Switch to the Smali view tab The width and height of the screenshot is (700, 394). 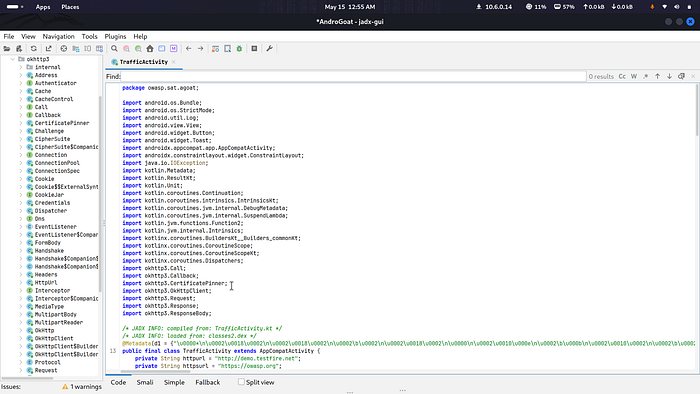145,382
